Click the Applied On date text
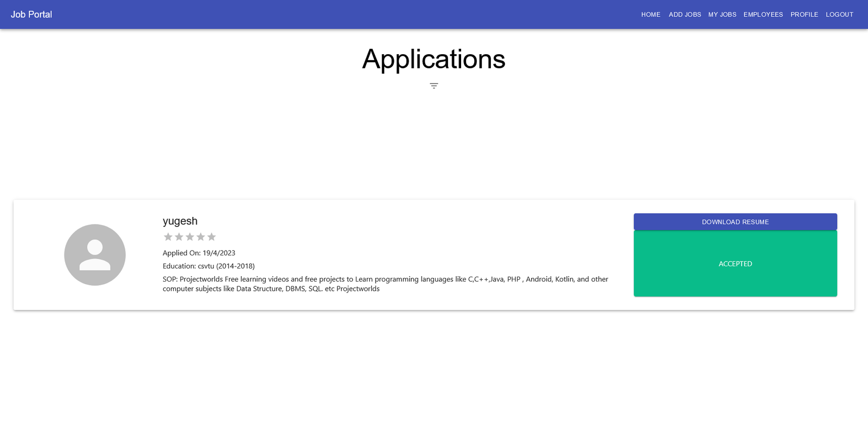The height and width of the screenshot is (428, 868). pos(199,253)
